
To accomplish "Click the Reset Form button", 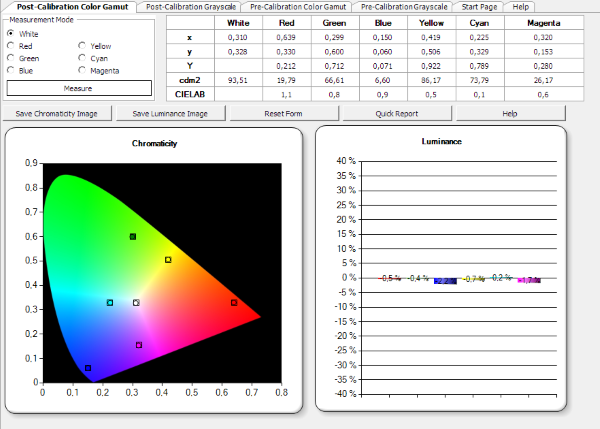I will click(284, 114).
